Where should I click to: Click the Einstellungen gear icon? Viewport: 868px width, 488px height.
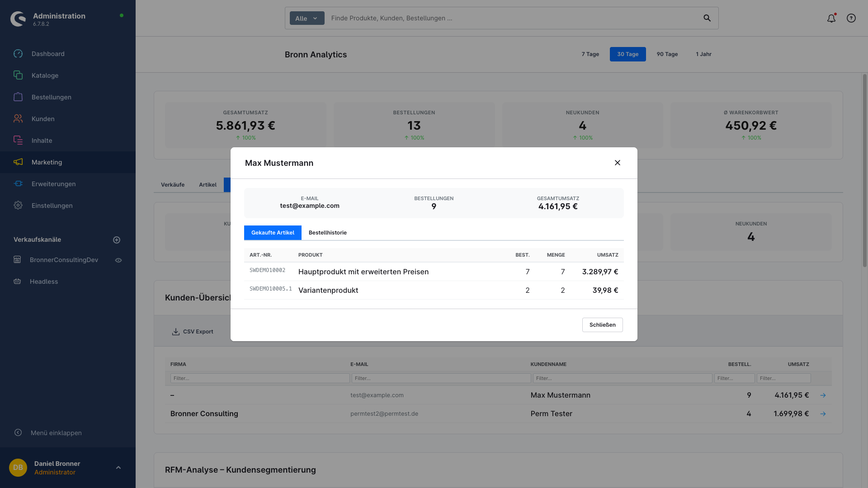click(x=18, y=206)
